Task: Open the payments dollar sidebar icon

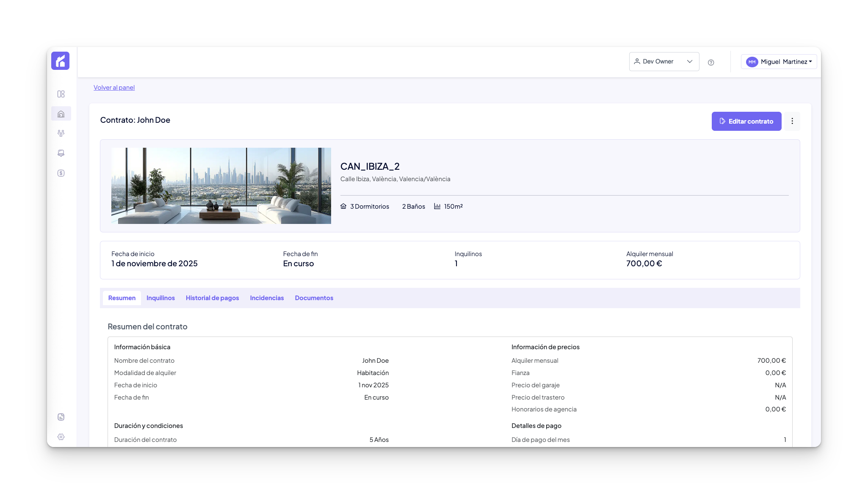Action: click(x=61, y=173)
